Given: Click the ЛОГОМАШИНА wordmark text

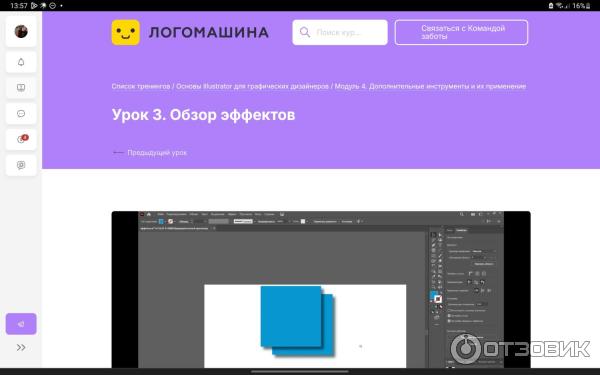Looking at the screenshot, I should (209, 33).
